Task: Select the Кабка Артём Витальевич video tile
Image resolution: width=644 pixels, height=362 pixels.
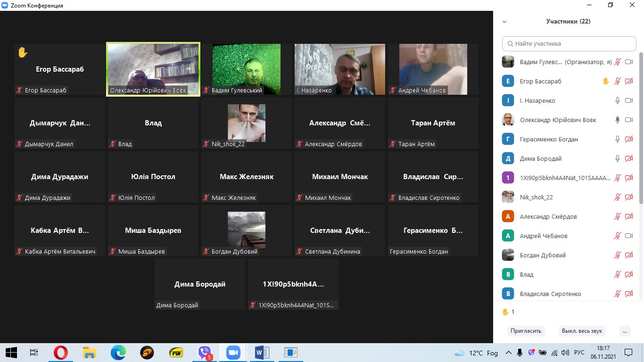Action: pyautogui.click(x=60, y=230)
